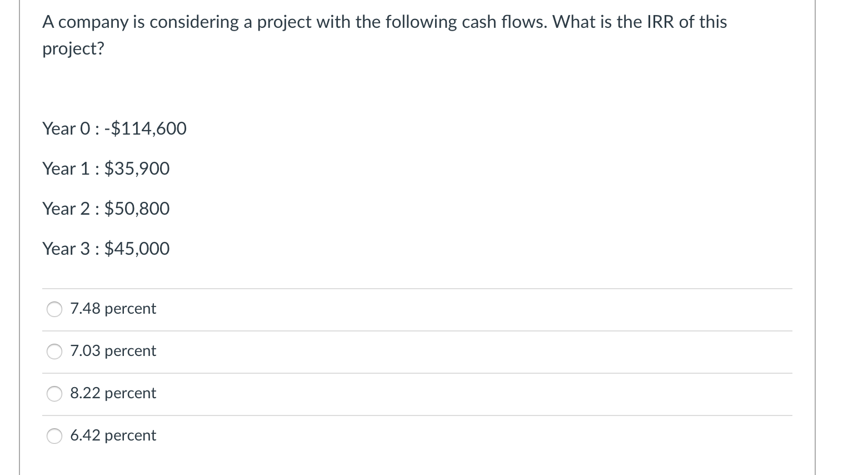Click the $50,800 amount text
The height and width of the screenshot is (475, 868).
click(x=137, y=209)
